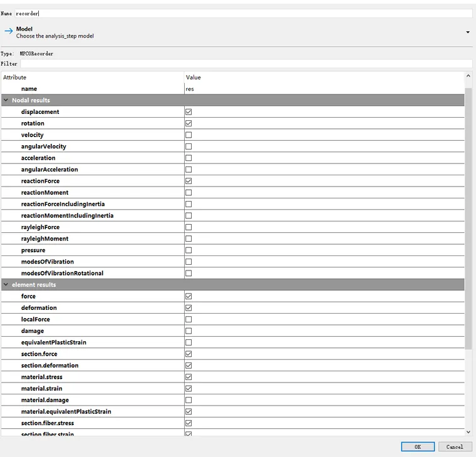Collapse the element results section
Screen dimensions: 476x457
[6, 285]
